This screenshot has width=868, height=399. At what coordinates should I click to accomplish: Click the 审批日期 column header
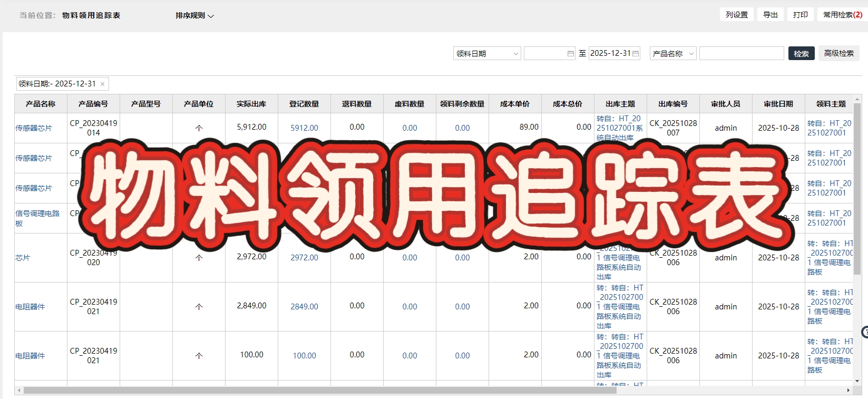tap(778, 104)
